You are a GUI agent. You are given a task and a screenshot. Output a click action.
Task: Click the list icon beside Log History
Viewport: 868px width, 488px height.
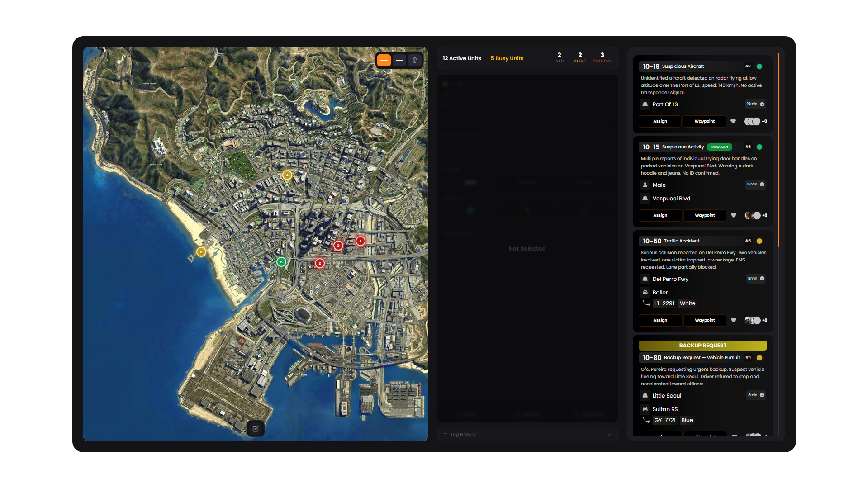pyautogui.click(x=446, y=435)
